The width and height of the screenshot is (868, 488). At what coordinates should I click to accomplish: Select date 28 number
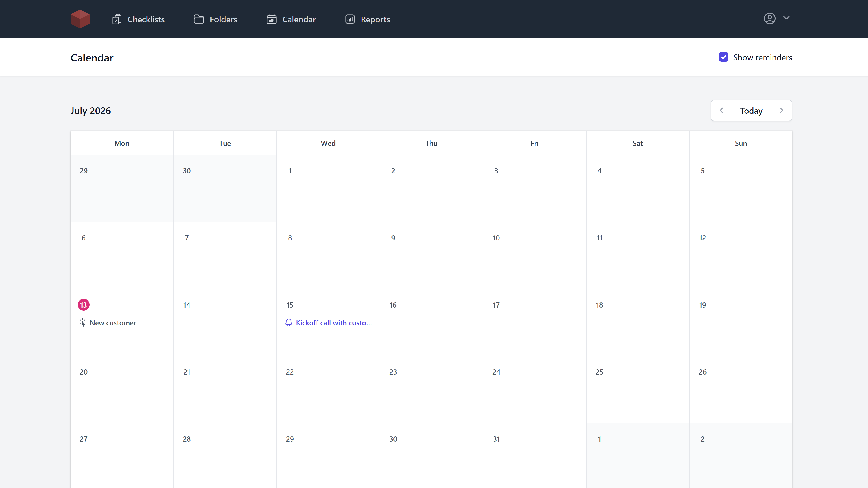187,439
